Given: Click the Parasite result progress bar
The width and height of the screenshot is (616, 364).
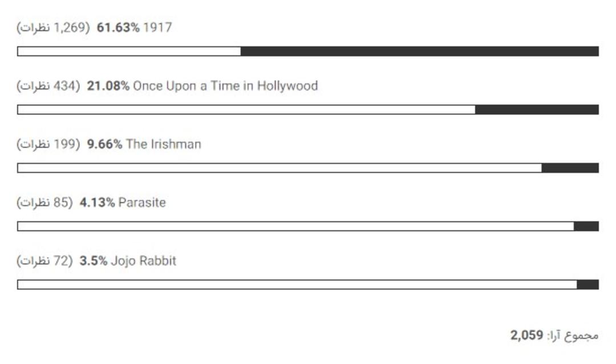Looking at the screenshot, I should (308, 226).
